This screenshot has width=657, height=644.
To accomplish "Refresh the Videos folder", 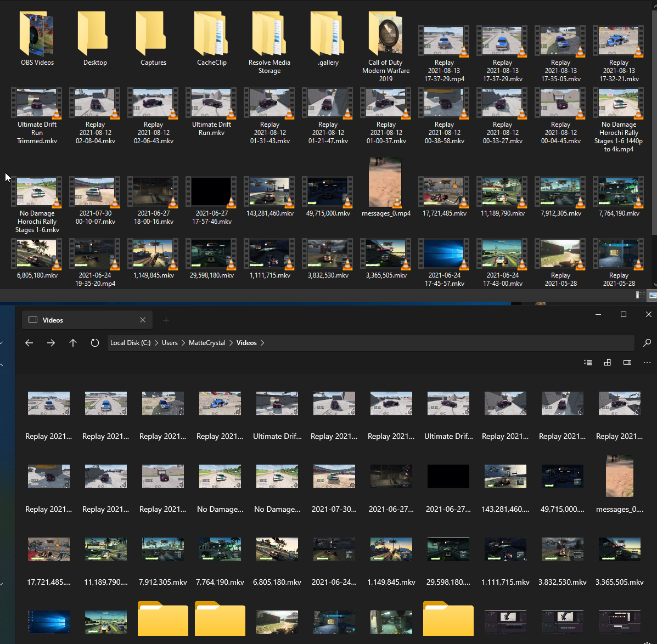I will (x=95, y=343).
